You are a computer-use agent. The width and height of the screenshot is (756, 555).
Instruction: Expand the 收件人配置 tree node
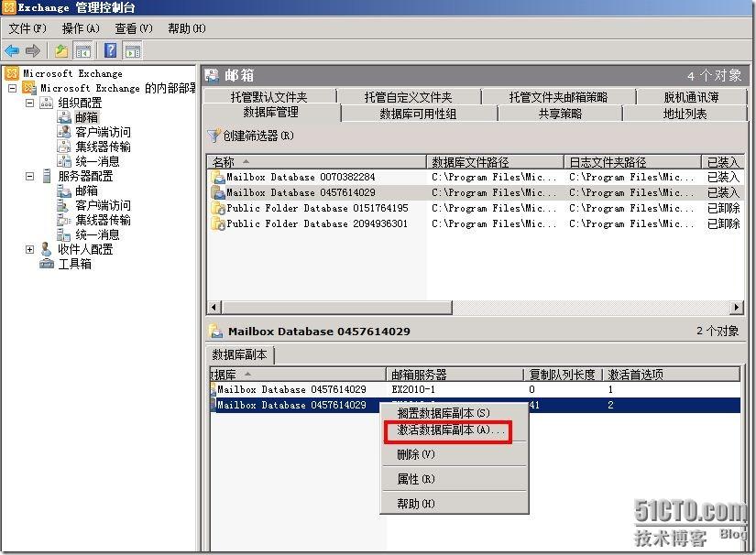[x=30, y=249]
